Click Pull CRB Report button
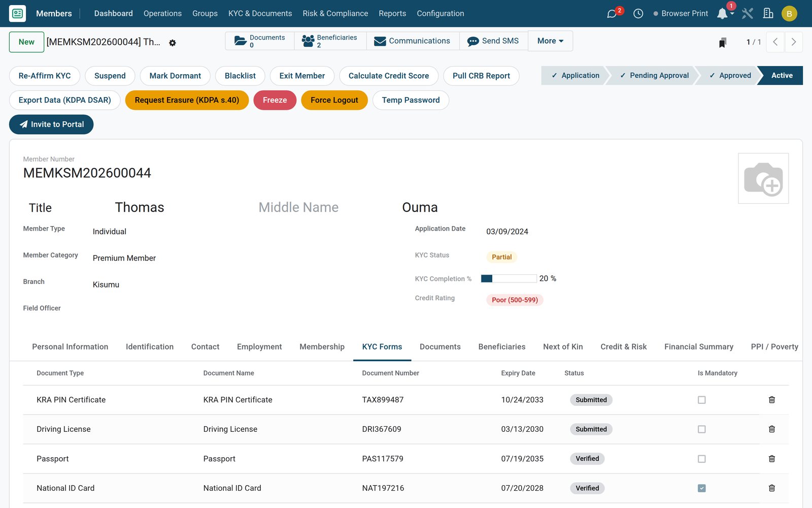The width and height of the screenshot is (812, 508). (x=481, y=76)
